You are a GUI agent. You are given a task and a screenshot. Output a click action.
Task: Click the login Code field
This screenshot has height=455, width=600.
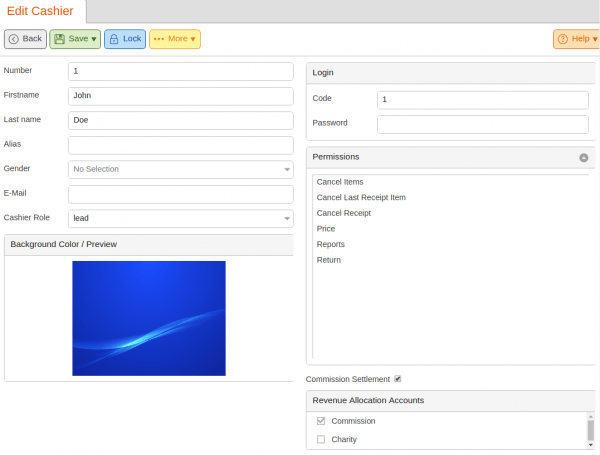pyautogui.click(x=483, y=100)
